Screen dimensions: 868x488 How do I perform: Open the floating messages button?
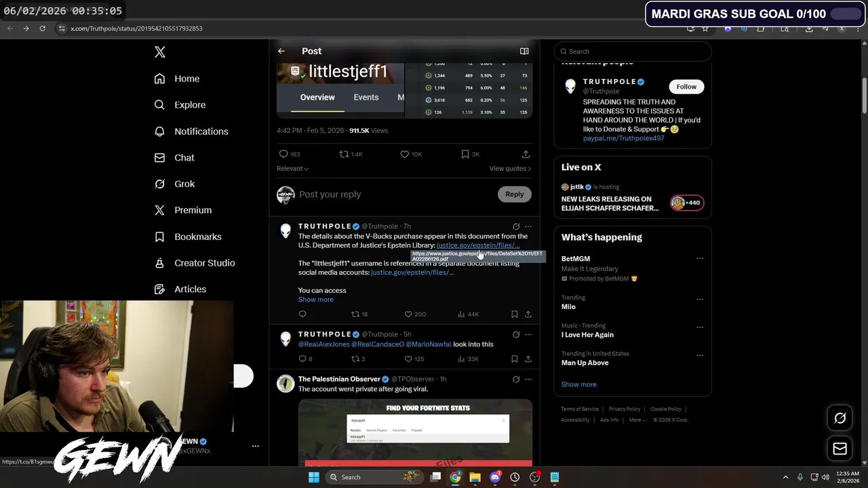tap(840, 449)
